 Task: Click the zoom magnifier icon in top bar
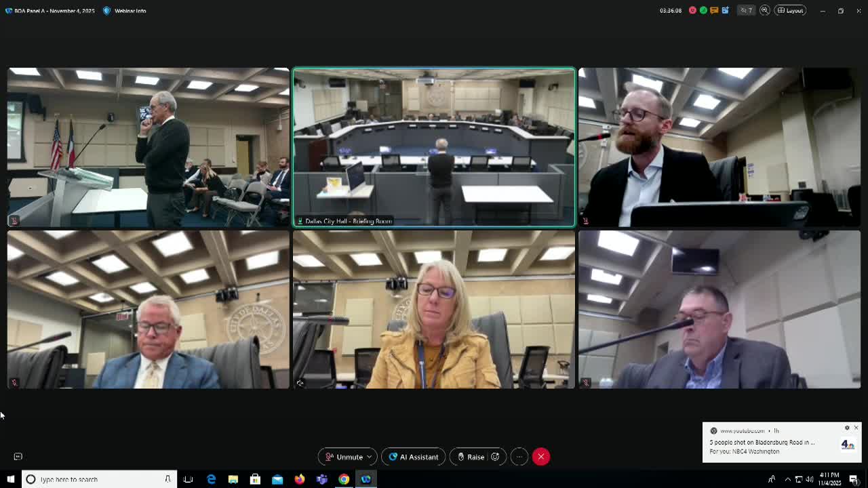coord(765,10)
